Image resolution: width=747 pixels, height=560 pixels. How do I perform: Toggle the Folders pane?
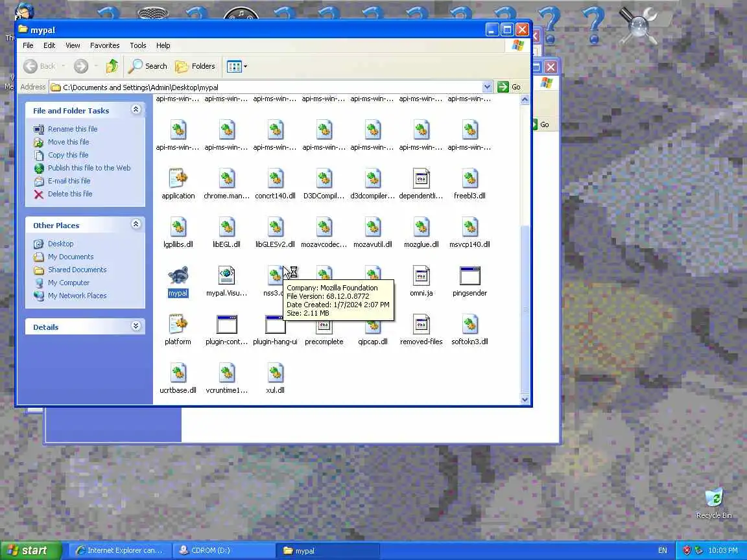[195, 66]
